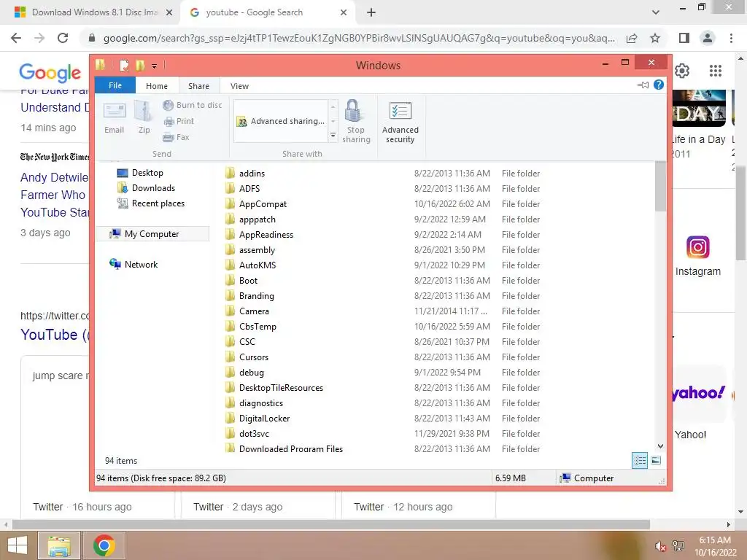Image resolution: width=747 pixels, height=560 pixels.
Task: Open new Chrome tab with plus button
Action: [x=371, y=13]
